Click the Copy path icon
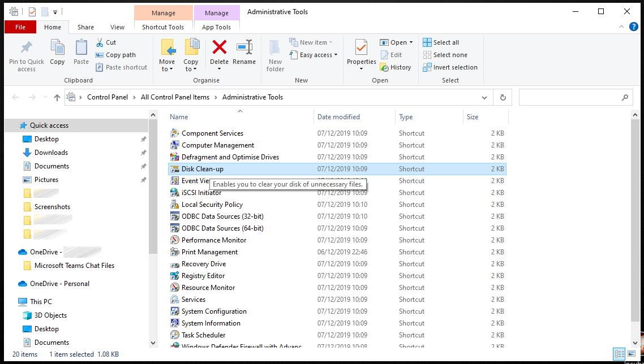This screenshot has height=364, width=644. 100,55
